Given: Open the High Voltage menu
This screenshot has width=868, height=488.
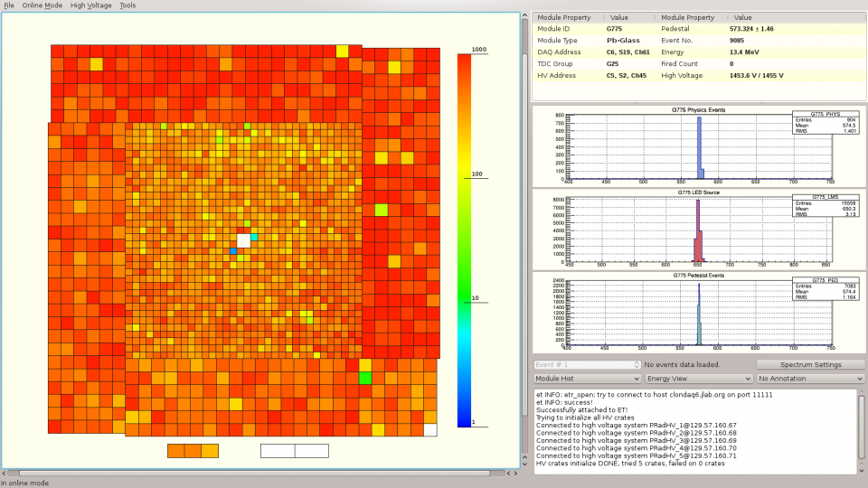Looking at the screenshot, I should click(x=90, y=5).
